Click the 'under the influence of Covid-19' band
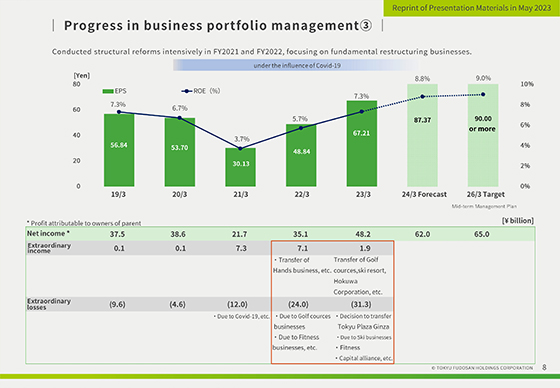This screenshot has width=560, height=388. [297, 65]
